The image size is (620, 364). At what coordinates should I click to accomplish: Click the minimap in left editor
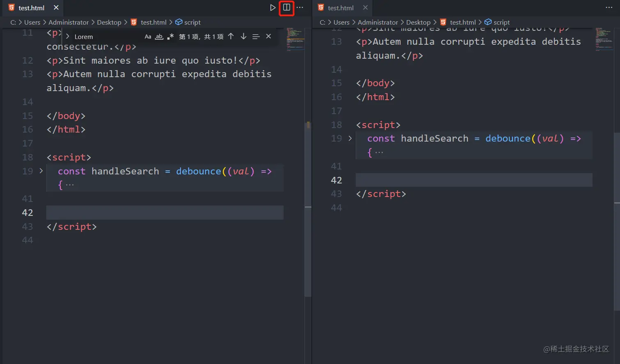(x=295, y=39)
